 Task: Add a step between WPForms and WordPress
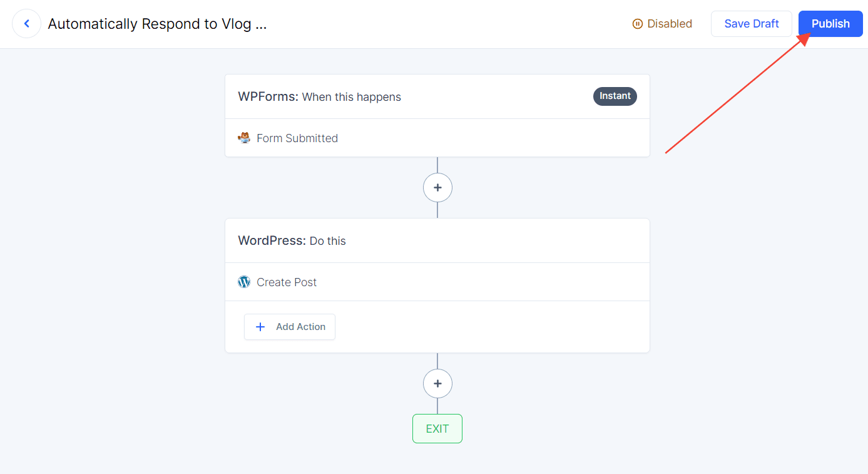(437, 187)
